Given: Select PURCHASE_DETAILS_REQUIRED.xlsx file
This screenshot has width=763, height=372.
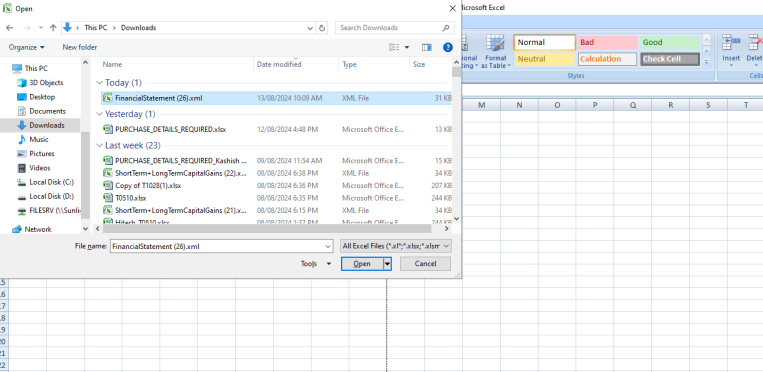Looking at the screenshot, I should (x=276, y=130).
